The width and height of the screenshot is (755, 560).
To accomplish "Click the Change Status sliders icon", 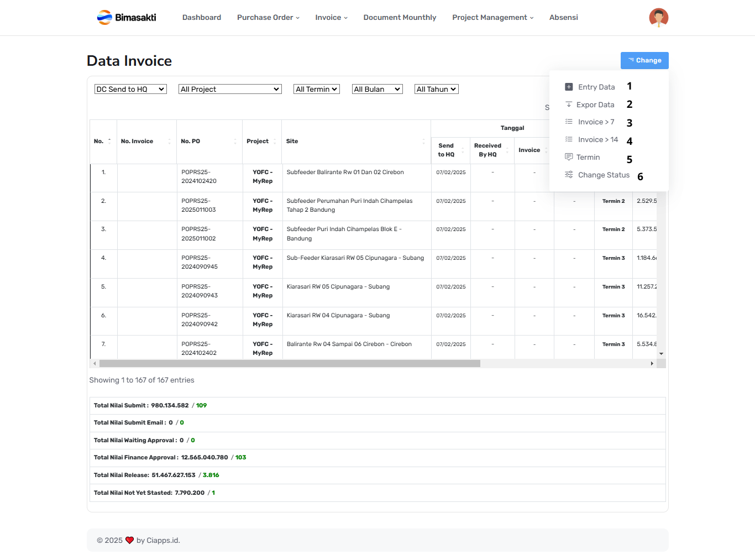I will coord(569,175).
